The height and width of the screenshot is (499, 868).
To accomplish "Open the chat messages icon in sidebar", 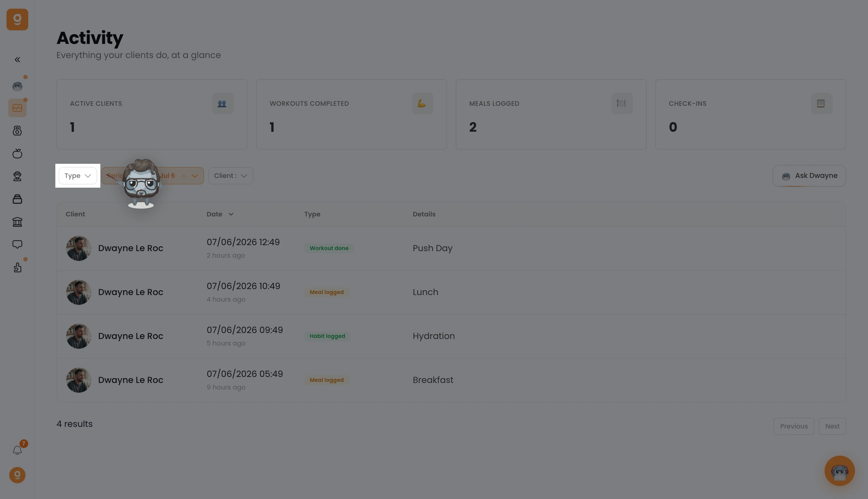I will (17, 245).
